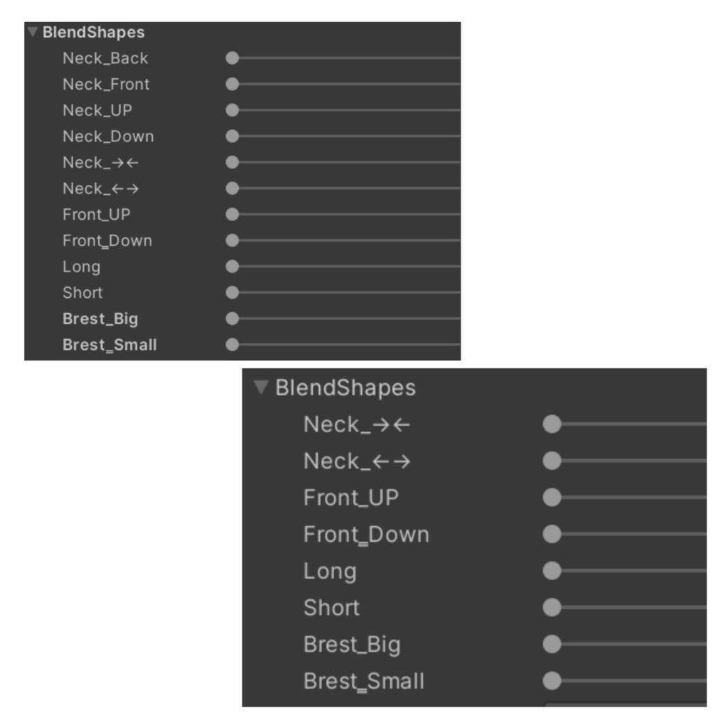Click the Neck_Down slider handle
This screenshot has width=728, height=728.
pyautogui.click(x=232, y=136)
